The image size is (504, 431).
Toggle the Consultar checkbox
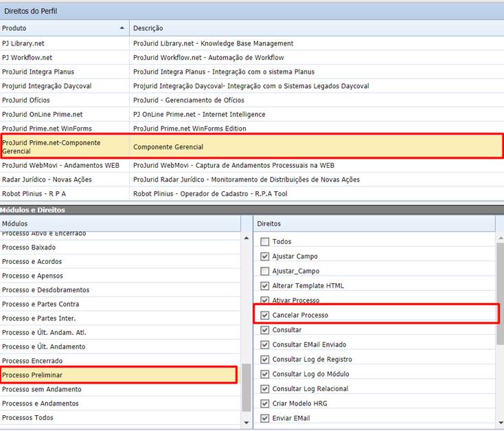click(x=264, y=330)
